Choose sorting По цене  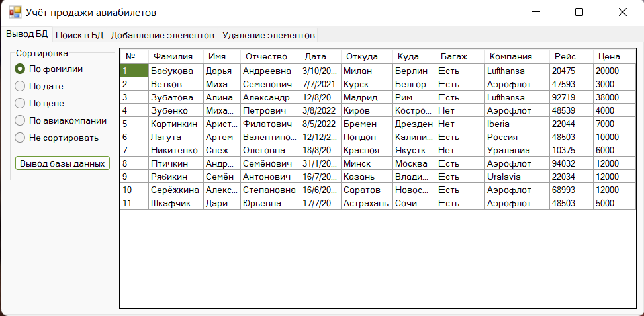(x=40, y=103)
